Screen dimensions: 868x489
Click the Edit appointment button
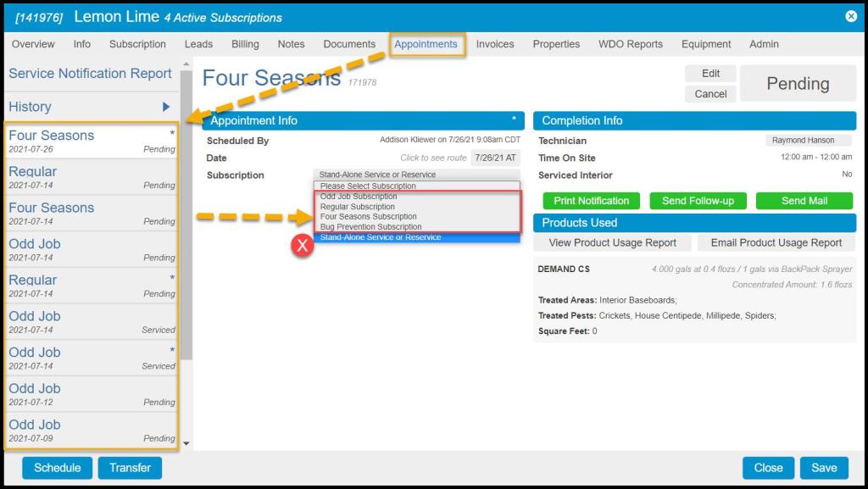pos(710,74)
